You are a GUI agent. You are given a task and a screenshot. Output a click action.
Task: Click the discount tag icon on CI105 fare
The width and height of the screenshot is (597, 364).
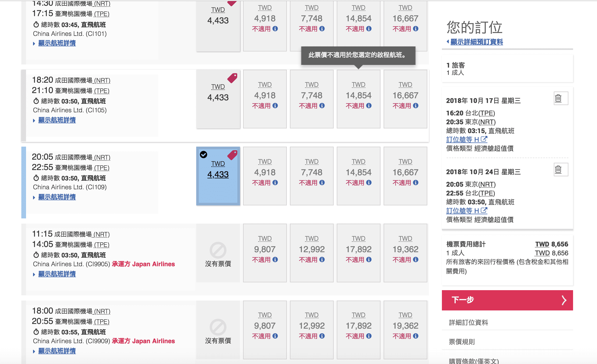coord(232,78)
